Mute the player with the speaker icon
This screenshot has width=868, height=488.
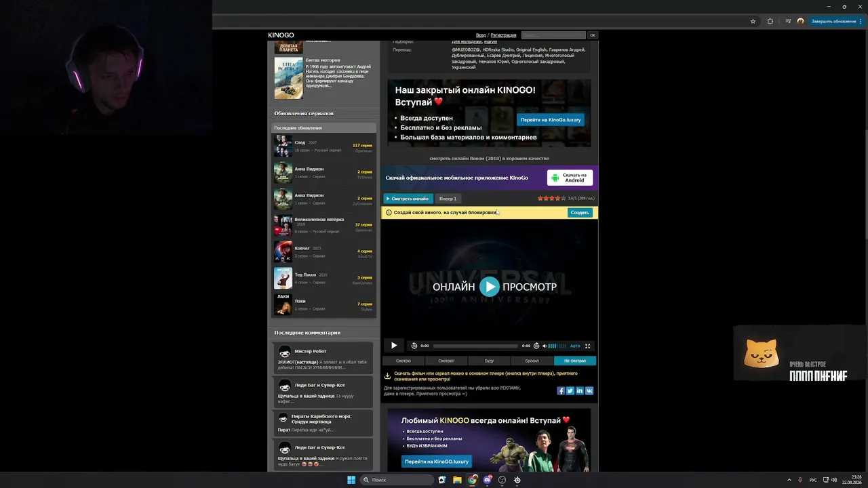click(545, 346)
